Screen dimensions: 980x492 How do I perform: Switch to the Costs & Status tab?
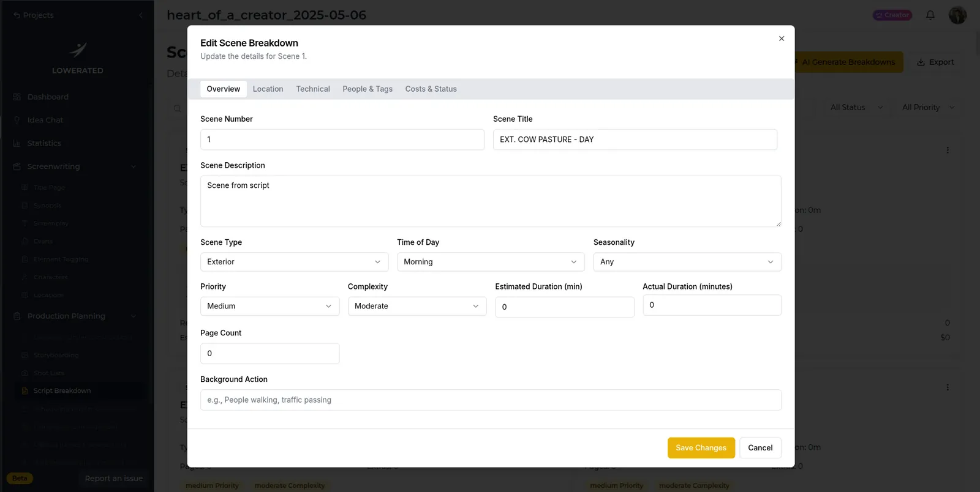pyautogui.click(x=431, y=89)
